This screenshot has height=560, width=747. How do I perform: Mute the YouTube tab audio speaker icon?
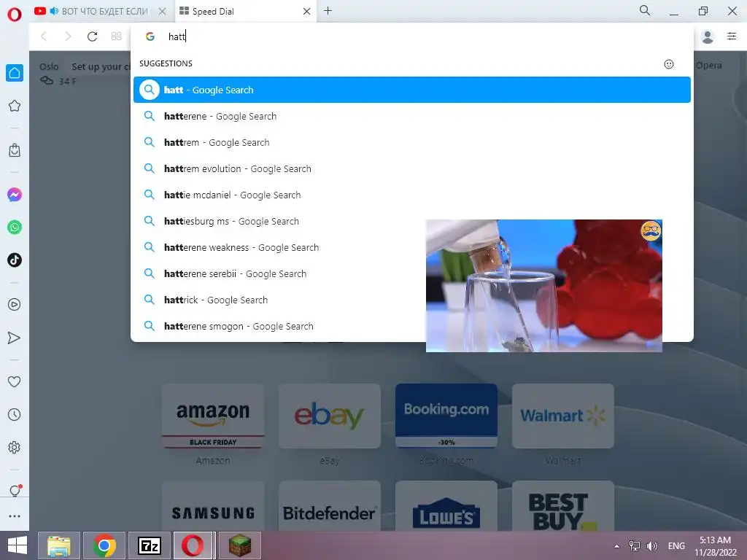[54, 11]
